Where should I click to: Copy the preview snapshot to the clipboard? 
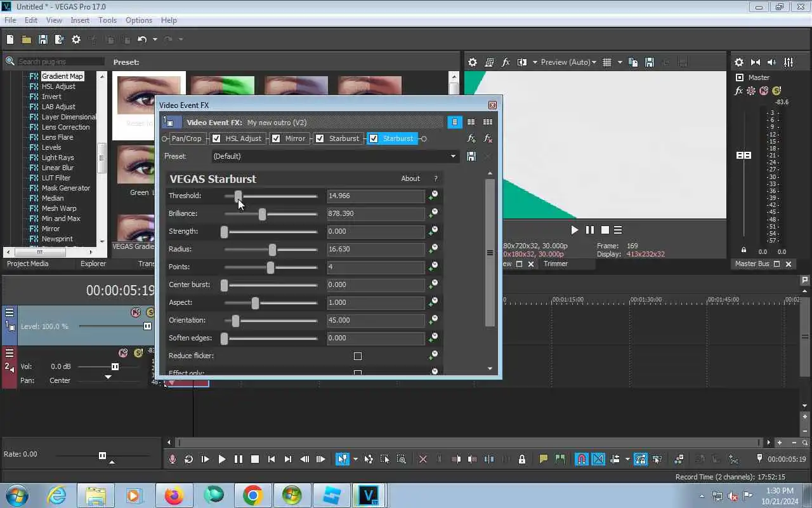coord(633,62)
